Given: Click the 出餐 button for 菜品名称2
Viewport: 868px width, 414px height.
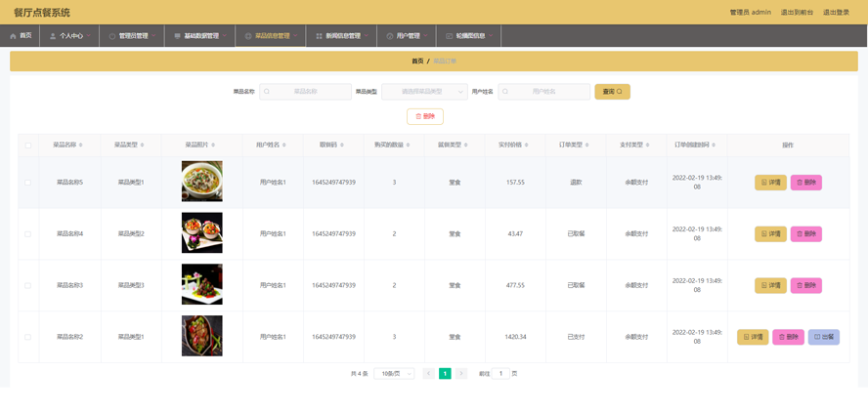Looking at the screenshot, I should (x=823, y=337).
